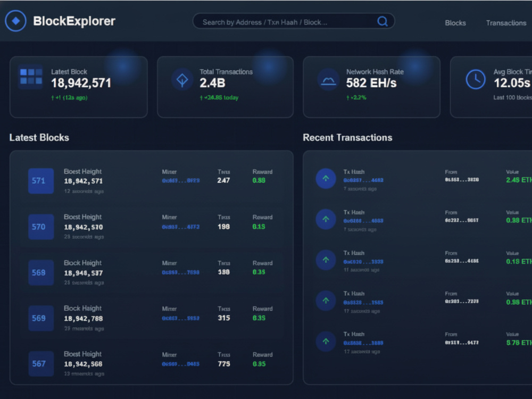
Task: Click the Total Transactions diamond icon
Action: tap(182, 80)
